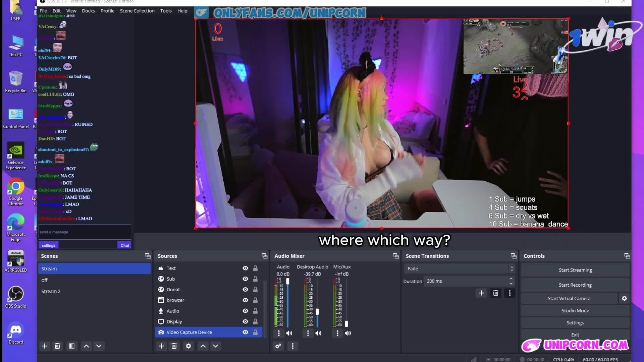Lock the Text source

point(256,268)
